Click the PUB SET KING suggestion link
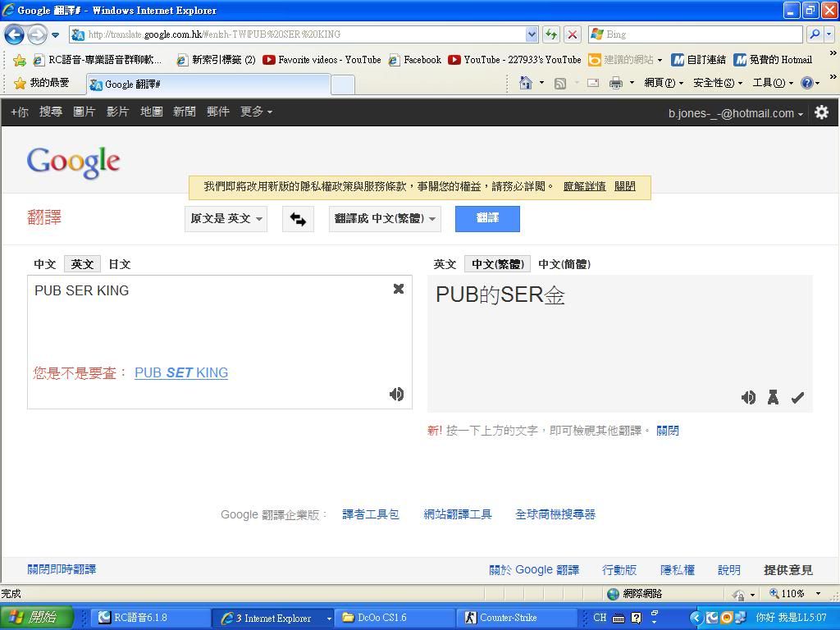Viewport: 840px width, 630px height. pyautogui.click(x=181, y=373)
